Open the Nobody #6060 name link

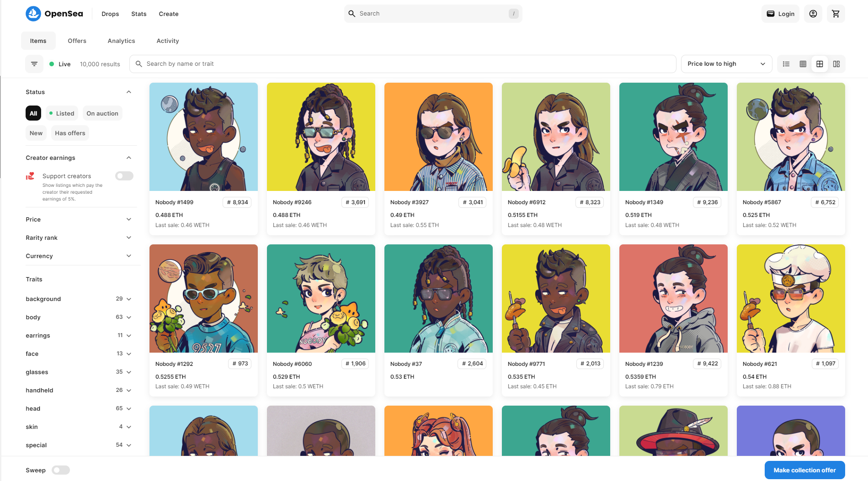click(292, 364)
